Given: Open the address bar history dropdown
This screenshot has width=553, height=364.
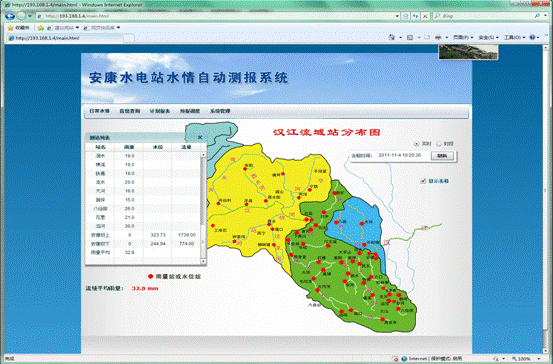Looking at the screenshot, I should (x=397, y=16).
